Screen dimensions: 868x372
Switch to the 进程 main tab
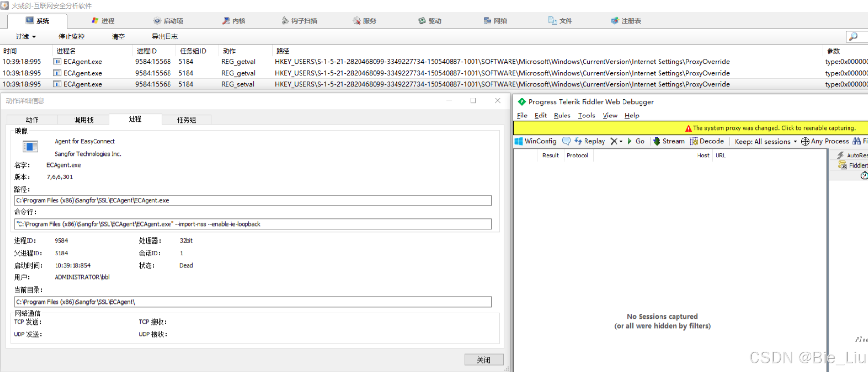pos(103,21)
